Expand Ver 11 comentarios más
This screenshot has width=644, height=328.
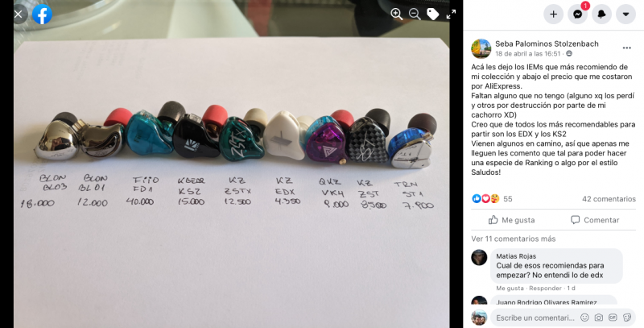514,239
